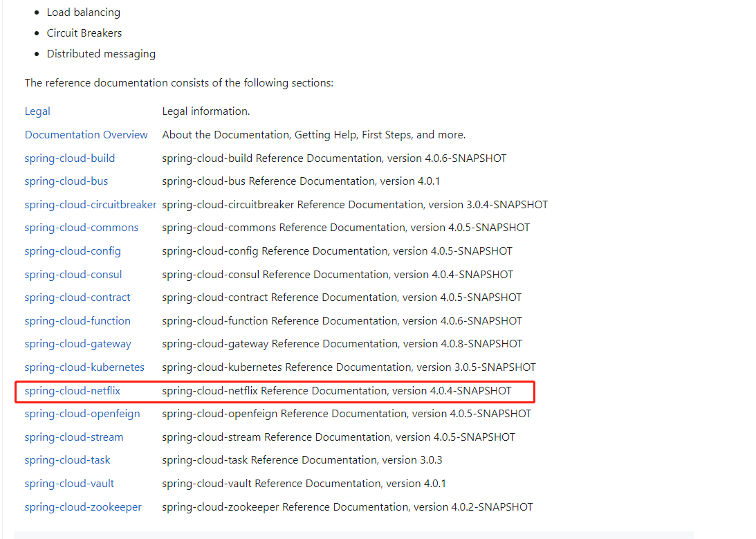This screenshot has width=756, height=539.
Task: Open the spring-cloud-zookeeper link
Action: click(84, 507)
